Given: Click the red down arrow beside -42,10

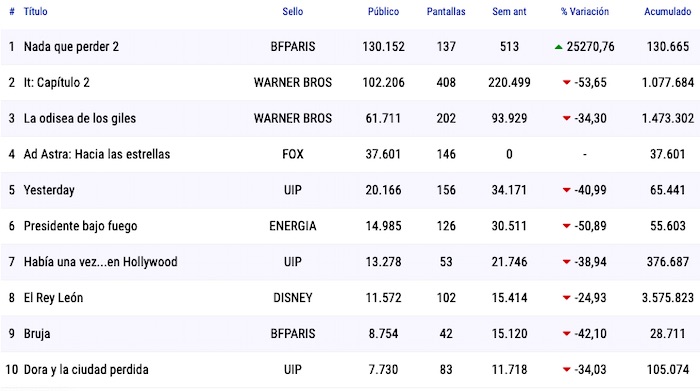Looking at the screenshot, I should coord(567,334).
